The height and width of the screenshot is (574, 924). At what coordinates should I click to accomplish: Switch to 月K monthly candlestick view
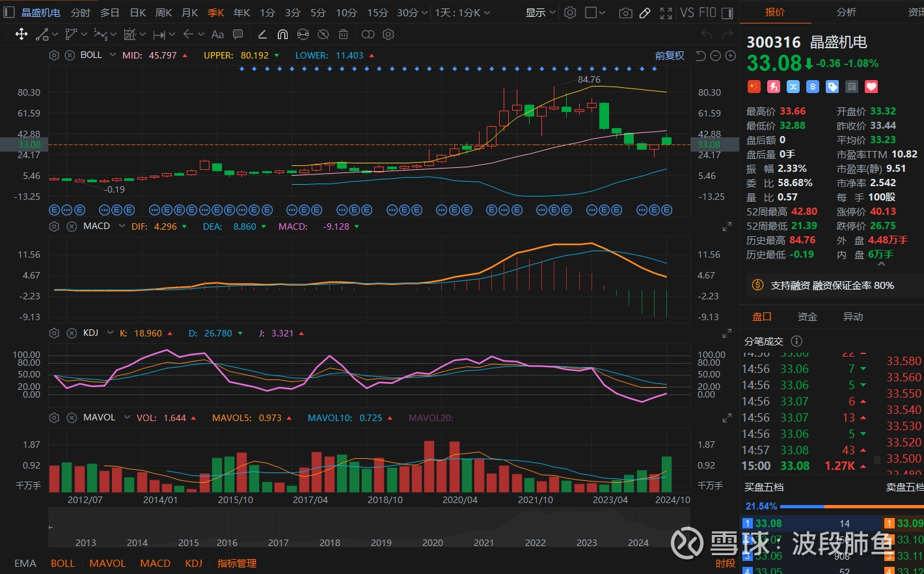tap(190, 12)
